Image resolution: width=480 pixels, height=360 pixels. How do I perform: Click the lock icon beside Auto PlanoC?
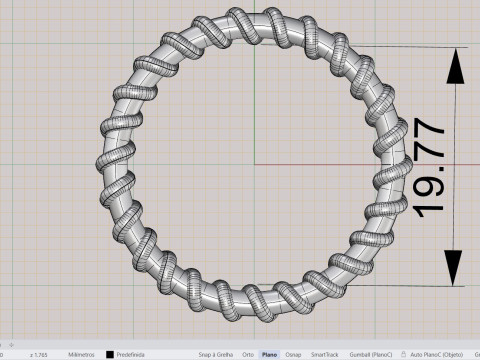(x=403, y=354)
